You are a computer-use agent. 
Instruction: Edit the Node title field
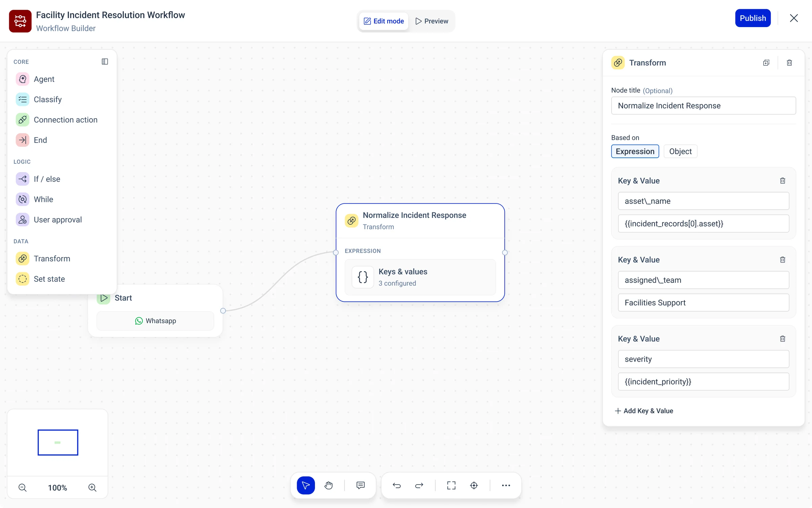pyautogui.click(x=703, y=106)
